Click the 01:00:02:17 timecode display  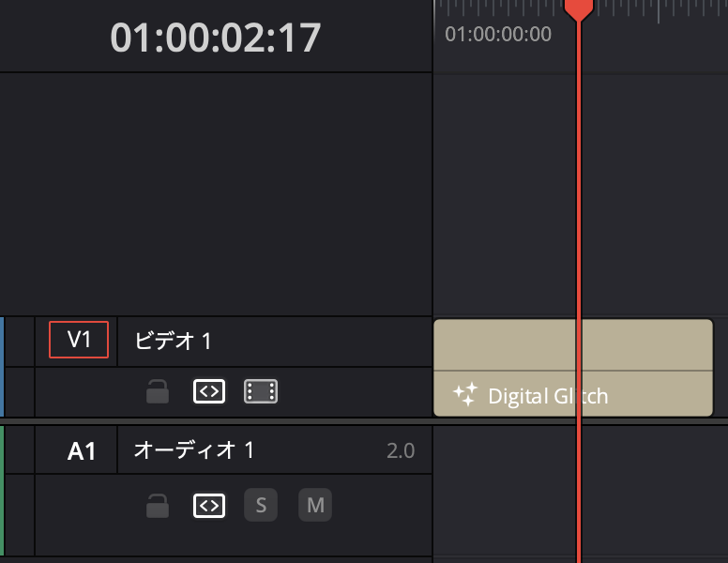[216, 38]
